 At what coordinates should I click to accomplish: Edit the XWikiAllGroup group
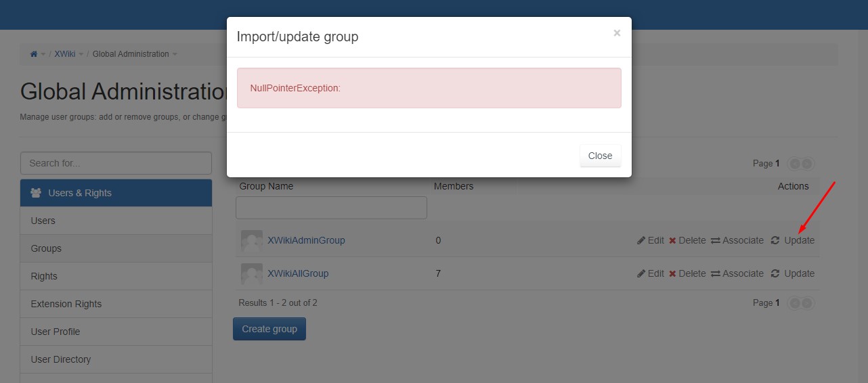tap(651, 273)
